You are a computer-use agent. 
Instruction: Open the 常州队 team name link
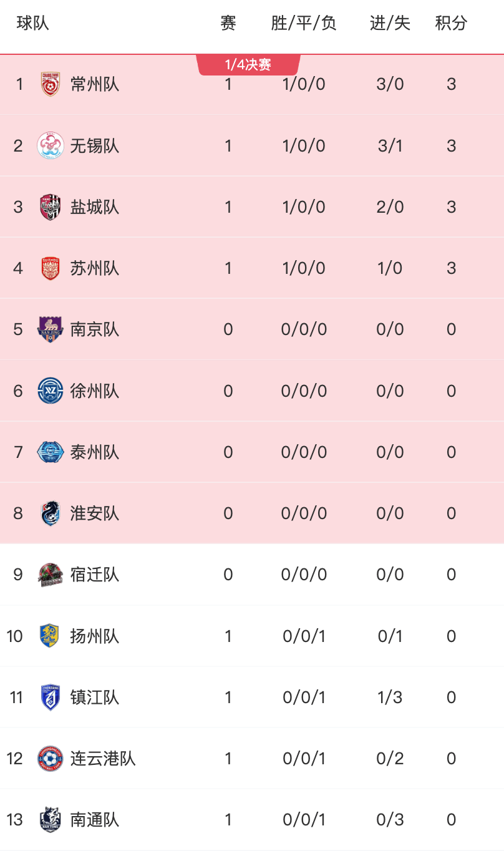pos(94,84)
